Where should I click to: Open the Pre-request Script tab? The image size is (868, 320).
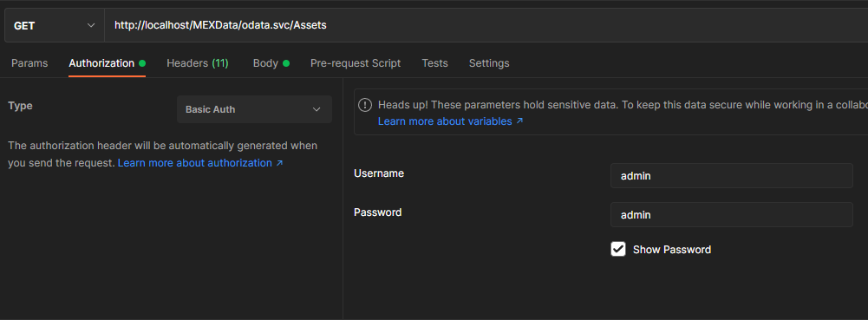tap(356, 63)
